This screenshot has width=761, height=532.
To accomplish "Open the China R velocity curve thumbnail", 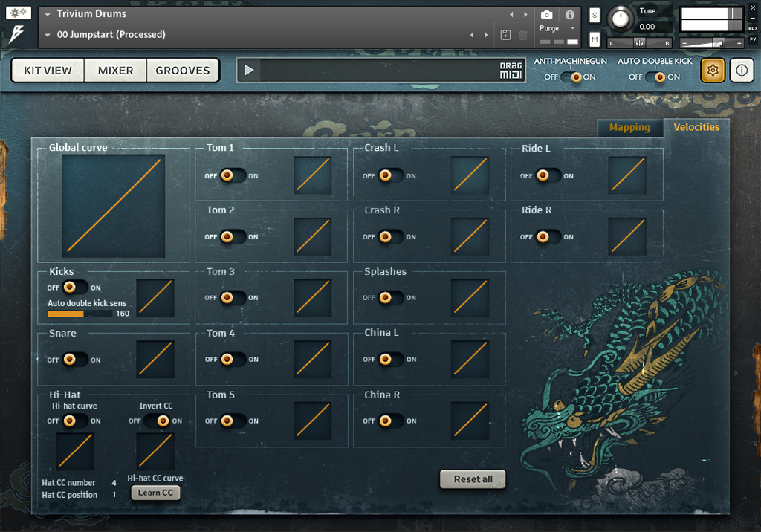I will tap(470, 421).
